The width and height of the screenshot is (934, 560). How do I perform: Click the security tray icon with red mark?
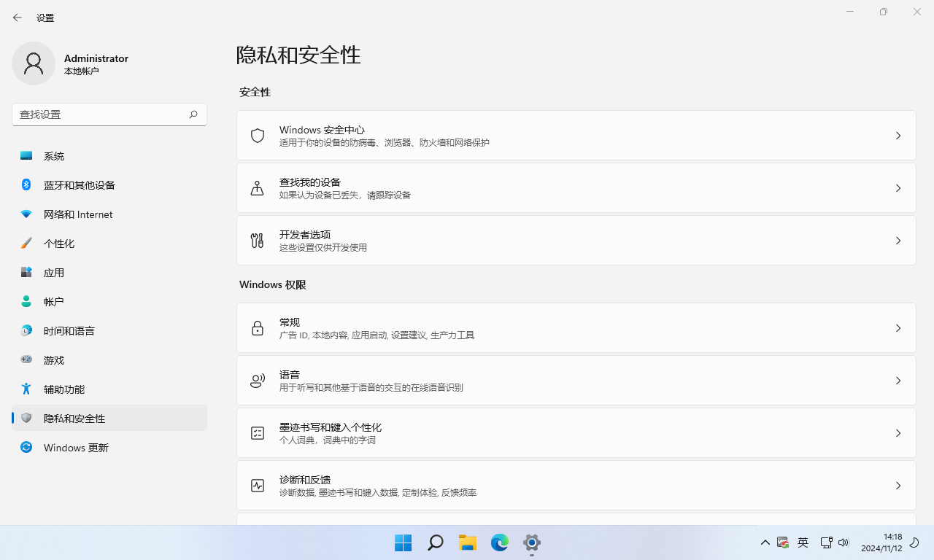point(783,542)
